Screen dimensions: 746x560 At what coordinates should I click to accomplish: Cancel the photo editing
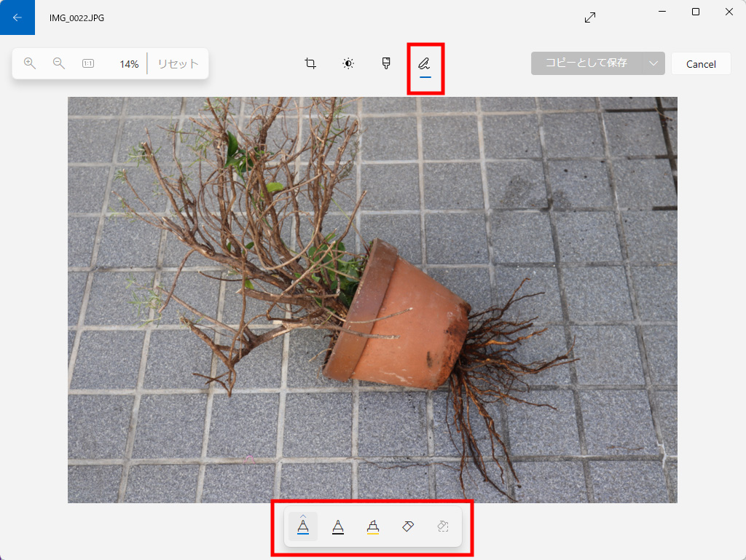[x=701, y=63]
